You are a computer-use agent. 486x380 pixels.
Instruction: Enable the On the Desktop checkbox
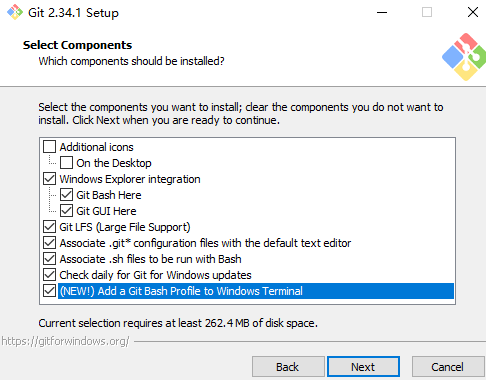tap(66, 163)
